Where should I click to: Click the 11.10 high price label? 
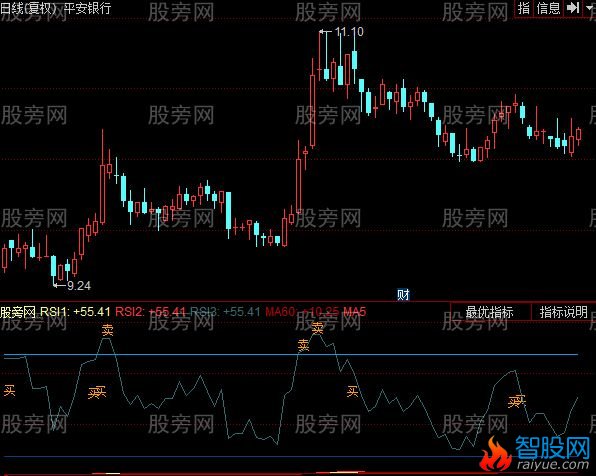pyautogui.click(x=349, y=32)
